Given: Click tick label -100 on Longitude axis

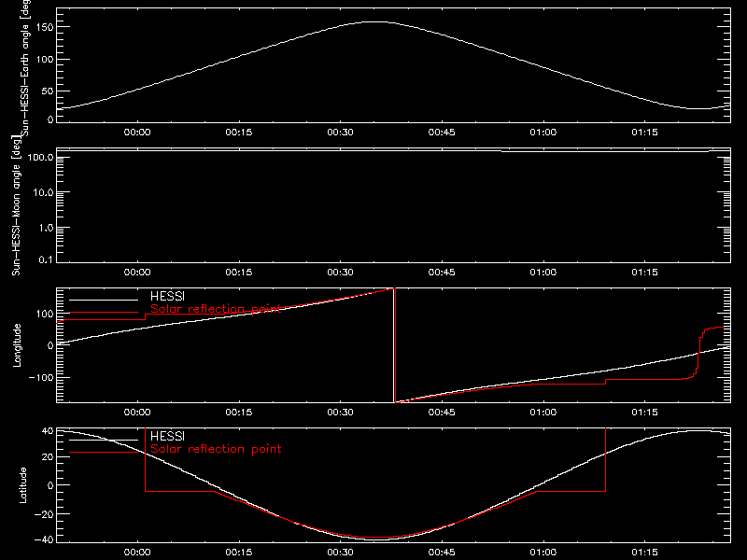Looking at the screenshot, I should tap(41, 377).
